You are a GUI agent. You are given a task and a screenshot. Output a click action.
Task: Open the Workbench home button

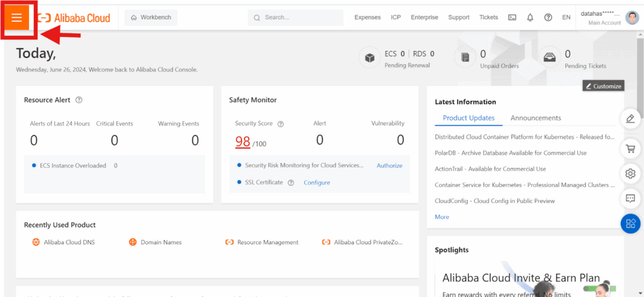tap(151, 18)
